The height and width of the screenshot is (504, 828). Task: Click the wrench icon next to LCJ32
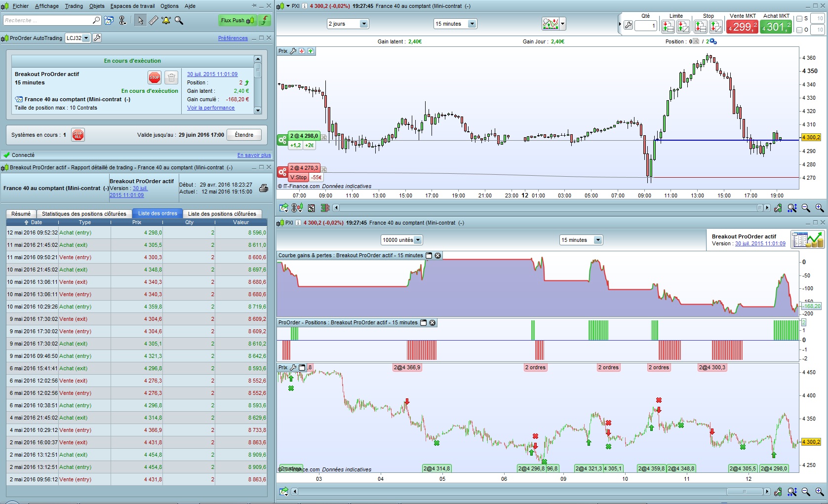[97, 38]
